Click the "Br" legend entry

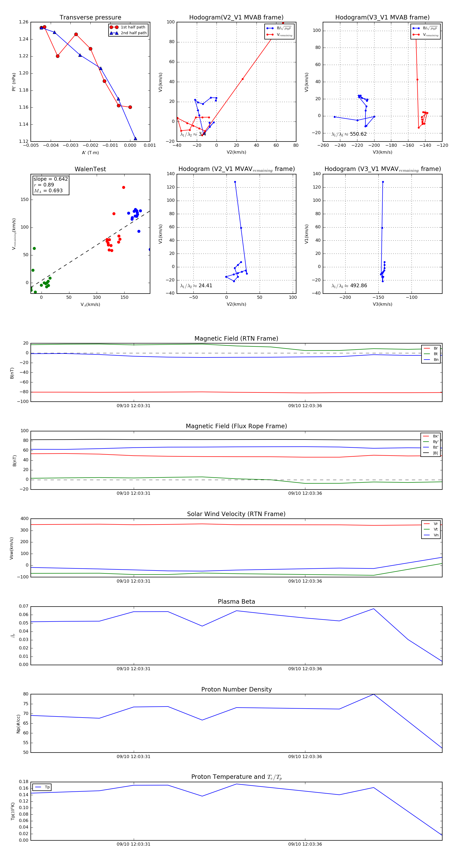coord(431,349)
